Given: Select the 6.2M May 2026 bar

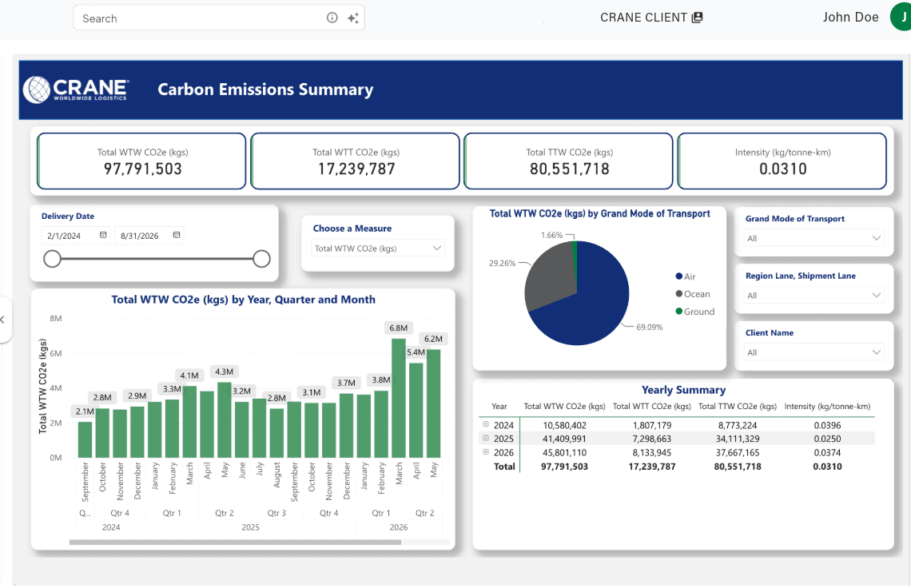Looking at the screenshot, I should click(x=433, y=403).
